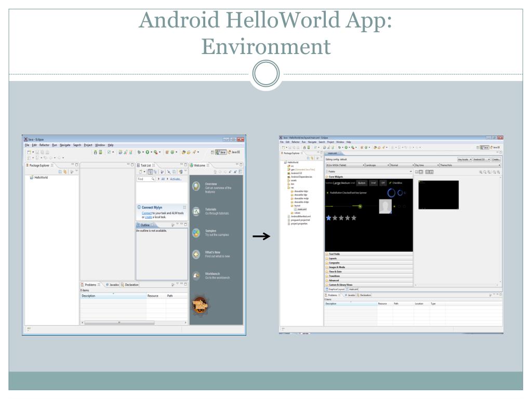This screenshot has width=532, height=399.
Task: Go to Workbench on Welcome page
Action: 211,275
